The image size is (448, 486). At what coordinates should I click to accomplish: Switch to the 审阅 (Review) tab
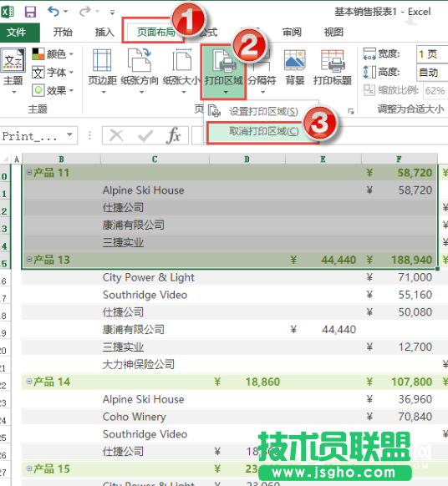tap(292, 32)
